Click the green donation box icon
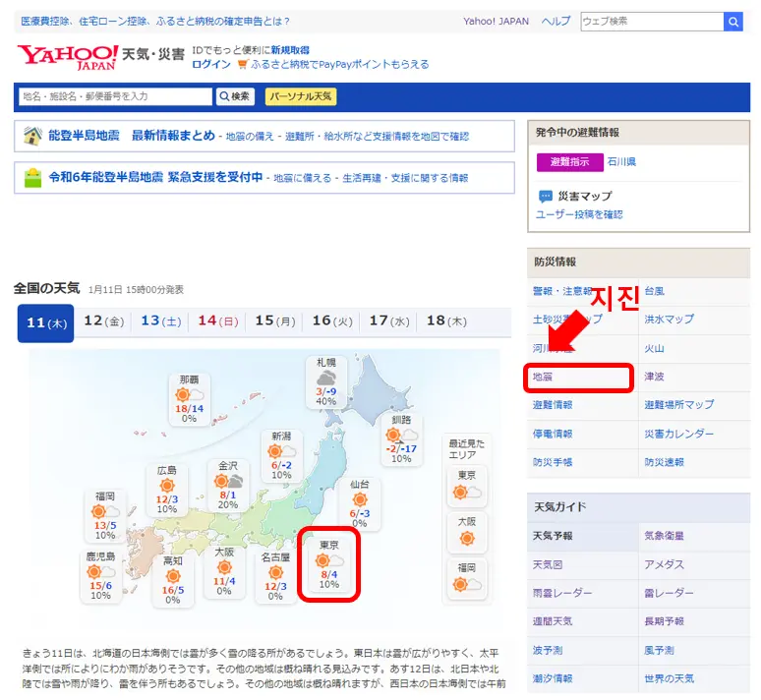 pyautogui.click(x=32, y=178)
